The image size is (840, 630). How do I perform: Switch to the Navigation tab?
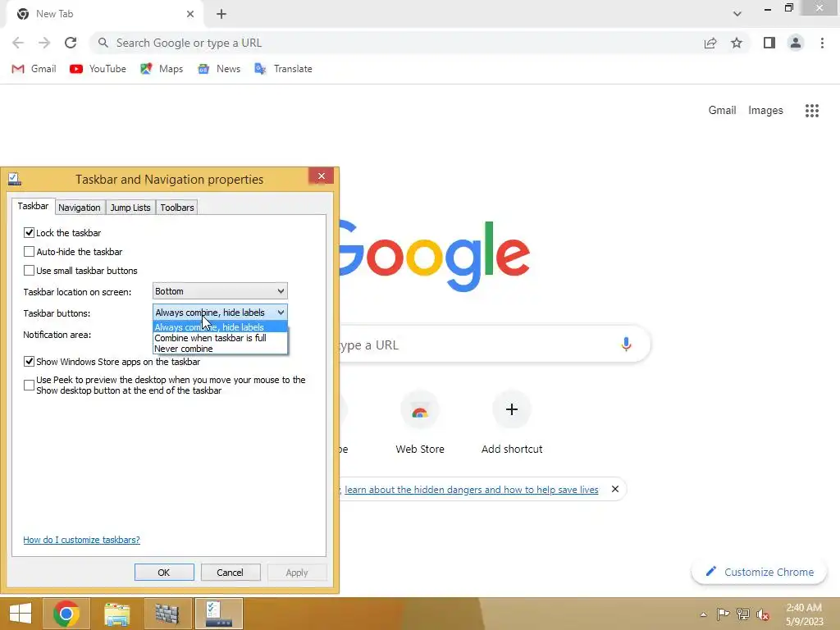(80, 208)
